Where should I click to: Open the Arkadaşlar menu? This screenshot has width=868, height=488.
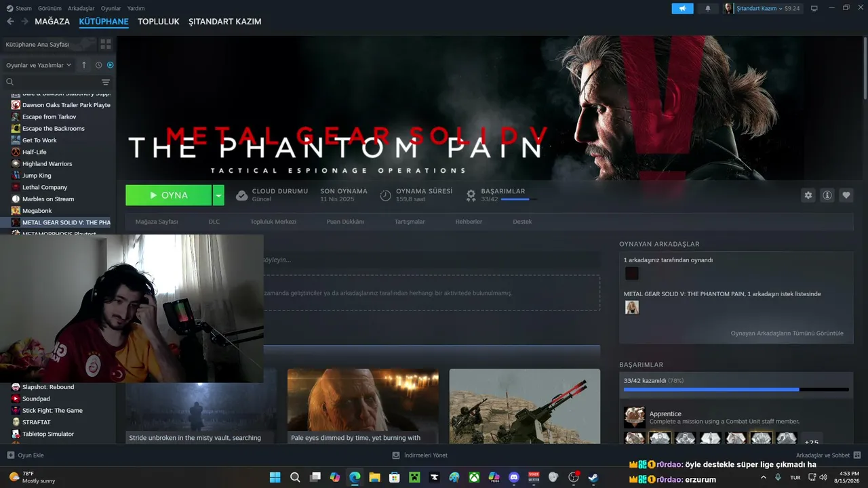81,8
